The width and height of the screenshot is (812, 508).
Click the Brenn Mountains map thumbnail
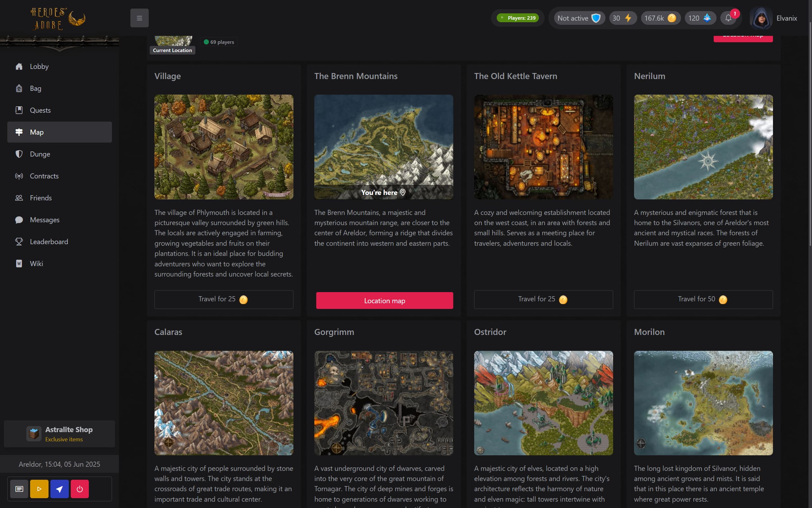pyautogui.click(x=383, y=147)
